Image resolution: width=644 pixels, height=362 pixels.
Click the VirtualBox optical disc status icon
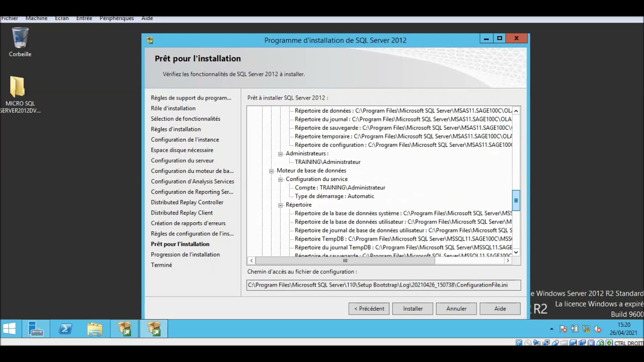[x=528, y=343]
